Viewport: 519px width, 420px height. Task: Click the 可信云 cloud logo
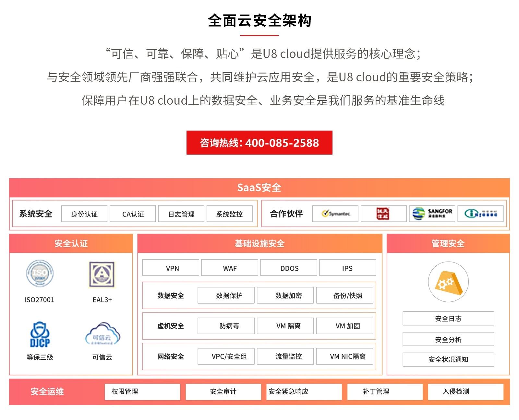point(102,334)
